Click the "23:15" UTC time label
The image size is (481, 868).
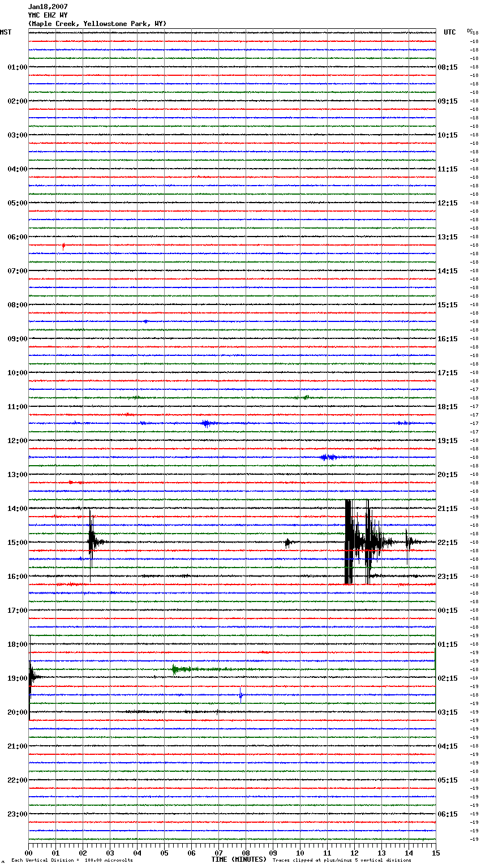448,577
